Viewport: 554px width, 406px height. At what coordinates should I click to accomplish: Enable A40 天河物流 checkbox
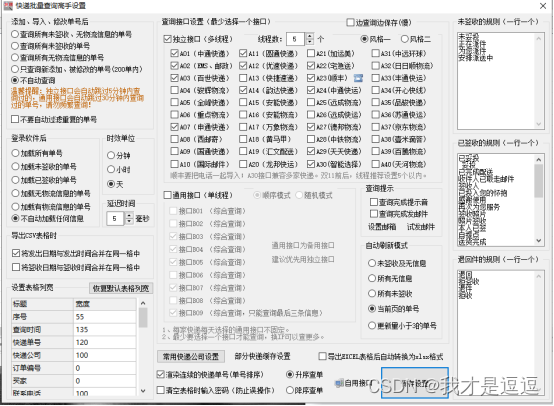[x=376, y=164]
